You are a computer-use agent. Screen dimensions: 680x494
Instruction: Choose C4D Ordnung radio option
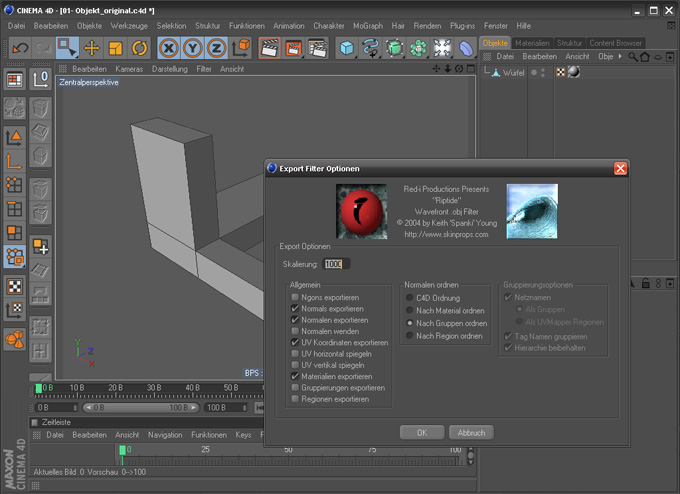pos(410,298)
